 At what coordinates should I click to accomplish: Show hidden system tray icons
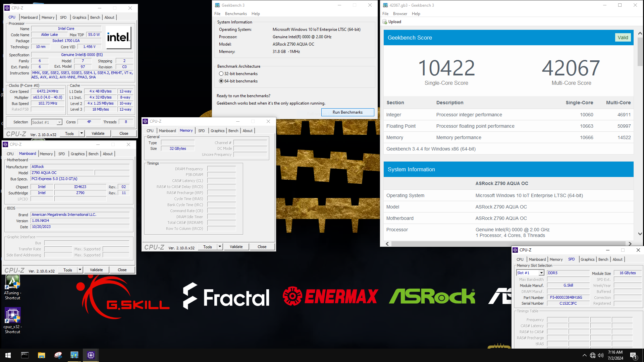(x=585, y=355)
